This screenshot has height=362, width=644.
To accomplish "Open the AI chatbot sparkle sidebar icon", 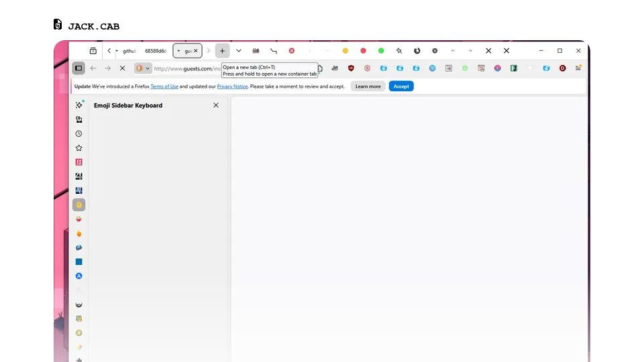I will click(79, 105).
